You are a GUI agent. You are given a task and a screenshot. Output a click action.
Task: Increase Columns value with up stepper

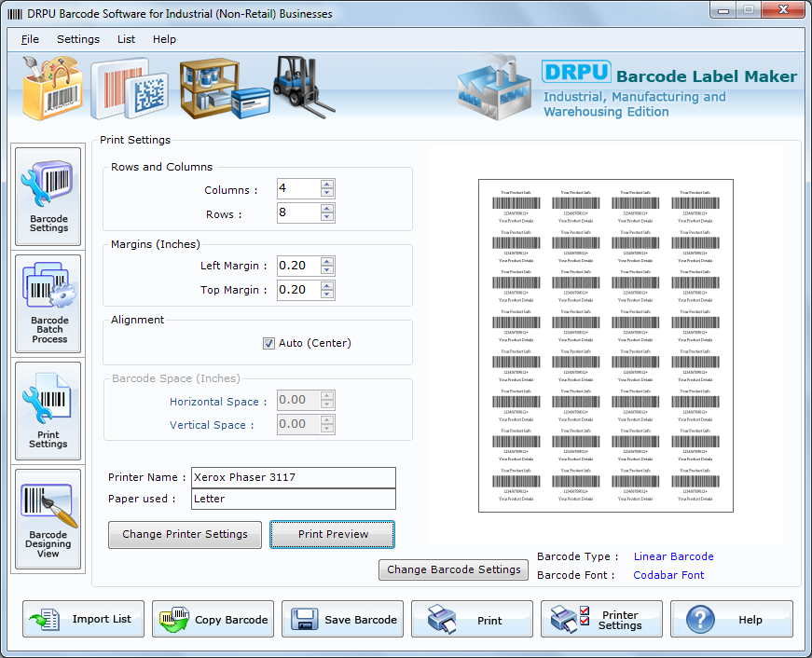coord(326,184)
